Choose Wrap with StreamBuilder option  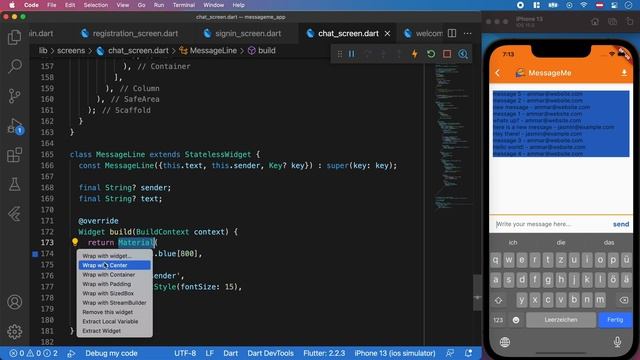[x=115, y=303]
